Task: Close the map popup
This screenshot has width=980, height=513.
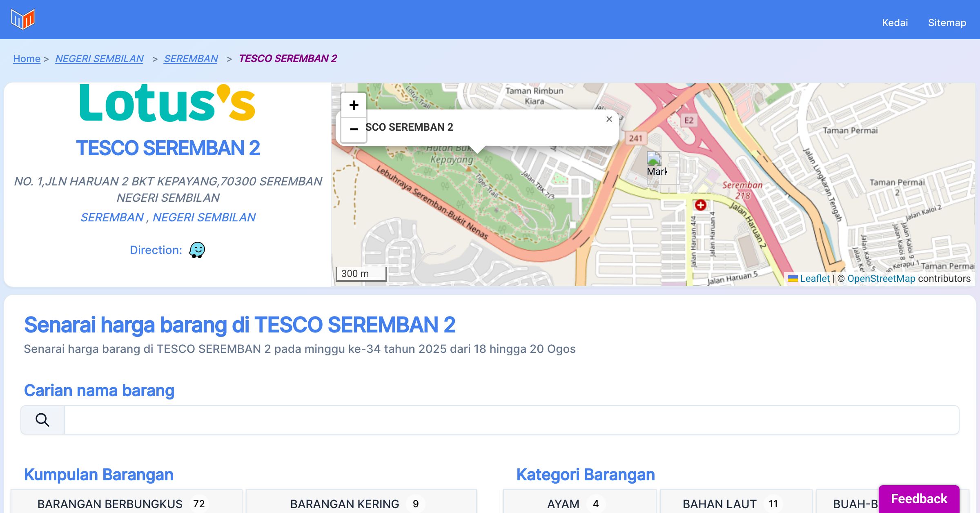Action: click(x=609, y=119)
